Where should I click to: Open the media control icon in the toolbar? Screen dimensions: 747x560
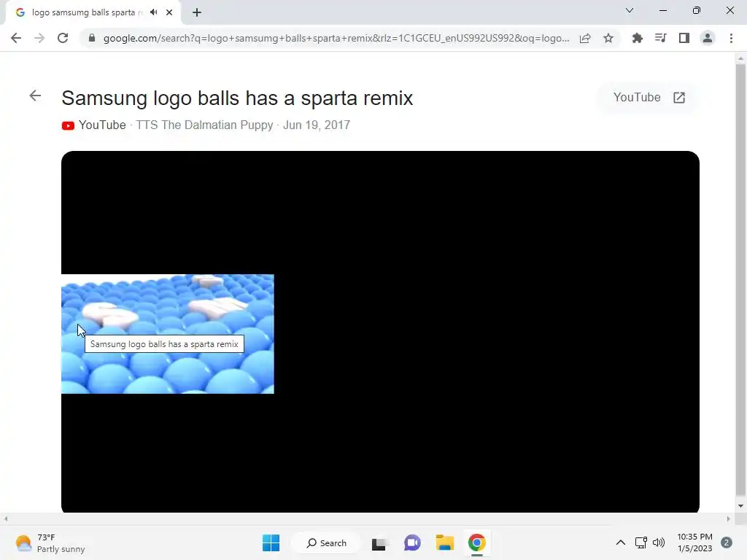pyautogui.click(x=661, y=38)
